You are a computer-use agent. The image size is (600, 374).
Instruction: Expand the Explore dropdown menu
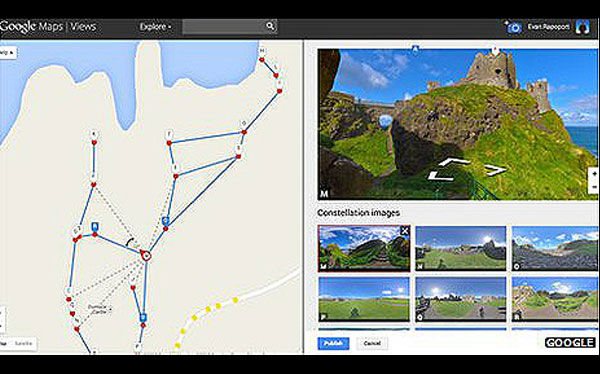155,27
